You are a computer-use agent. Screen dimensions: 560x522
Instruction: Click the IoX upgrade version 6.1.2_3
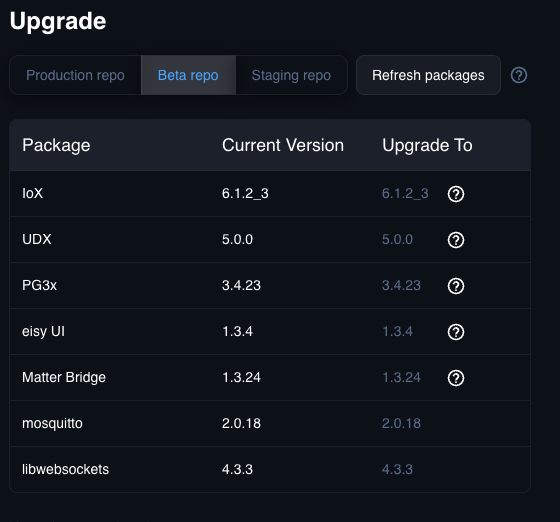(x=405, y=194)
